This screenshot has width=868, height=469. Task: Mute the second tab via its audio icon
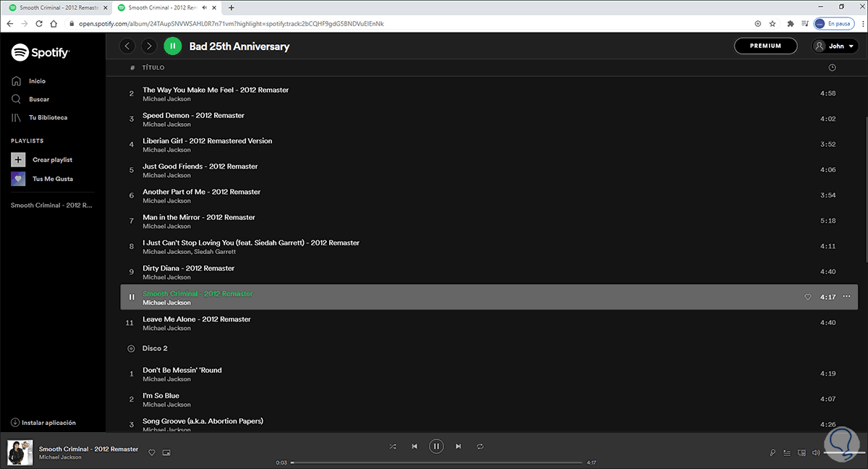pos(204,8)
